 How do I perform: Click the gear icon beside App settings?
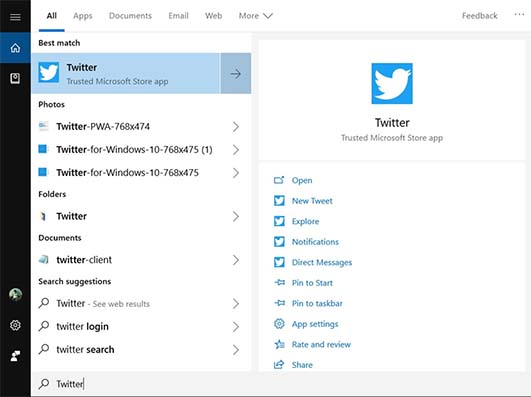click(x=279, y=323)
